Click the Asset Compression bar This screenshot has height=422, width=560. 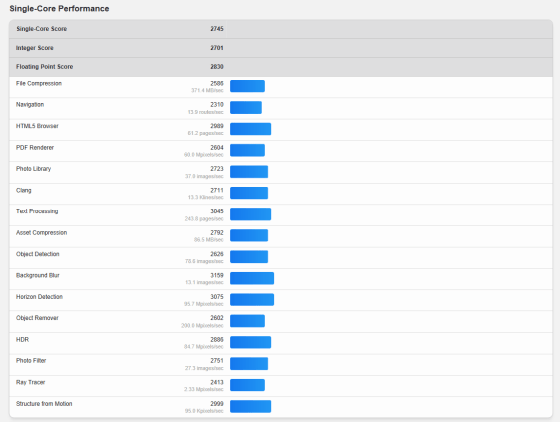(x=249, y=235)
